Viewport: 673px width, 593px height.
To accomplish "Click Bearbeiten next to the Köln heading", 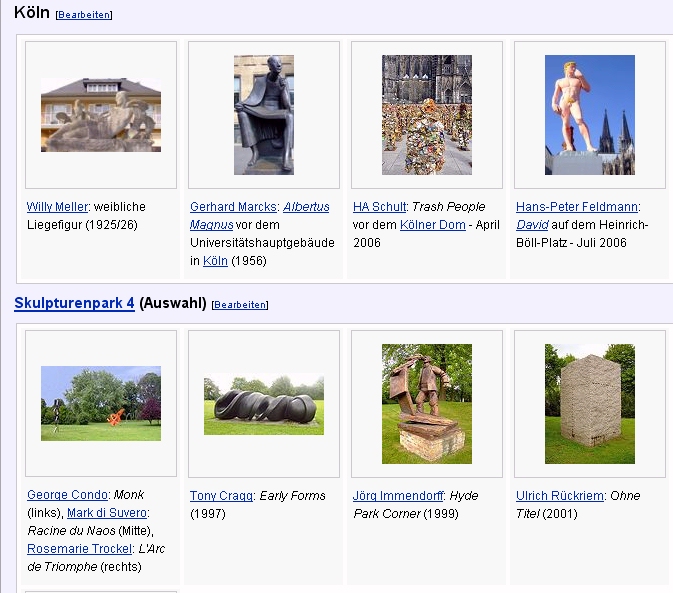I will (x=84, y=15).
